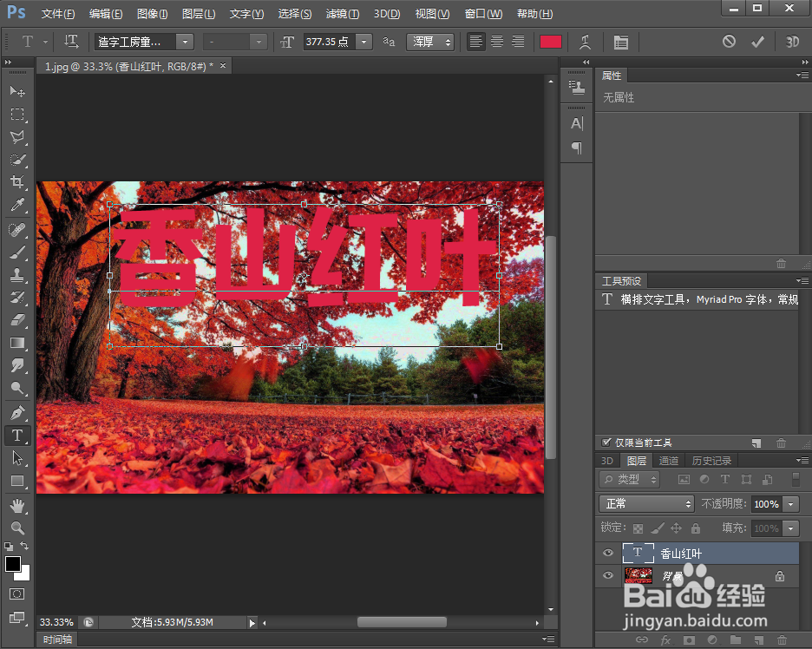Convert the text to 3D

792,42
